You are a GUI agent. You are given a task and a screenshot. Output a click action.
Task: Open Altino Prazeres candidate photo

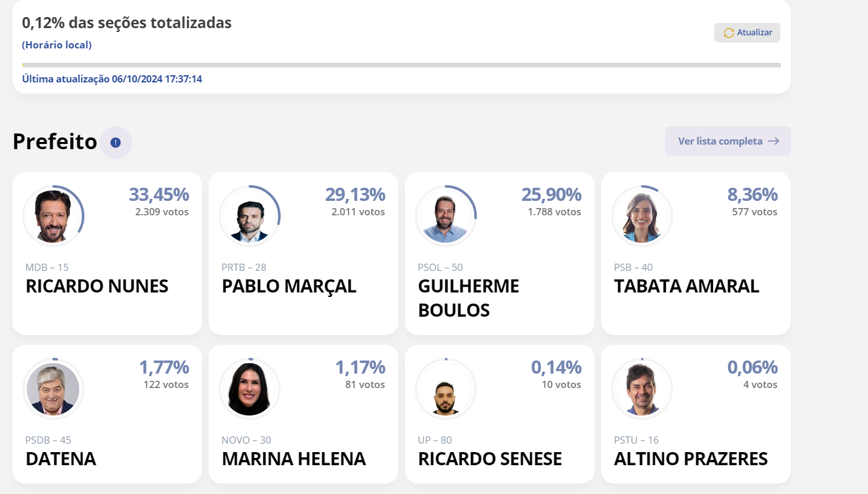point(642,389)
